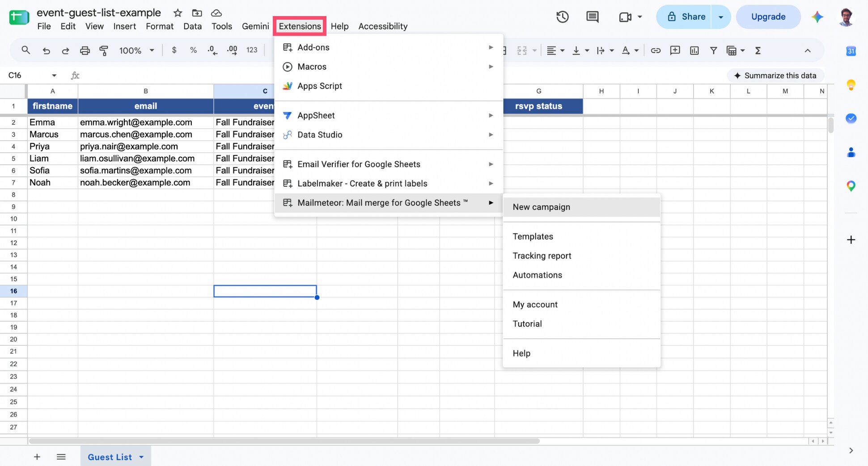The image size is (868, 466).
Task: Format cell as currency
Action: pyautogui.click(x=174, y=50)
